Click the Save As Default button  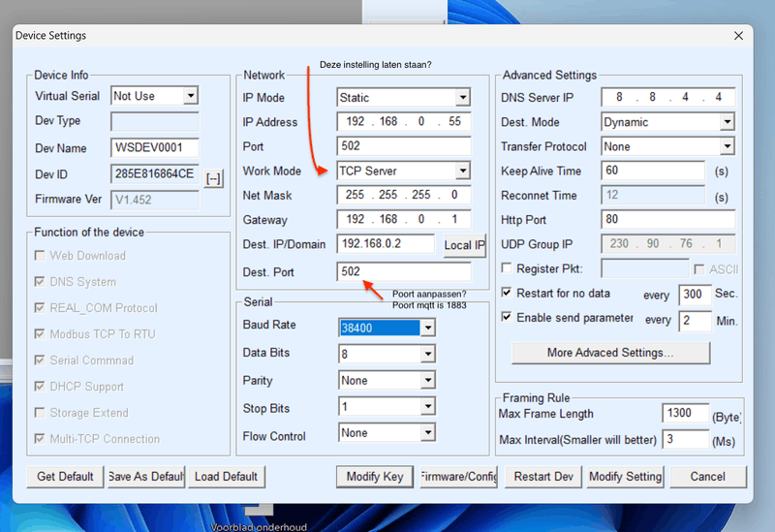coord(146,477)
